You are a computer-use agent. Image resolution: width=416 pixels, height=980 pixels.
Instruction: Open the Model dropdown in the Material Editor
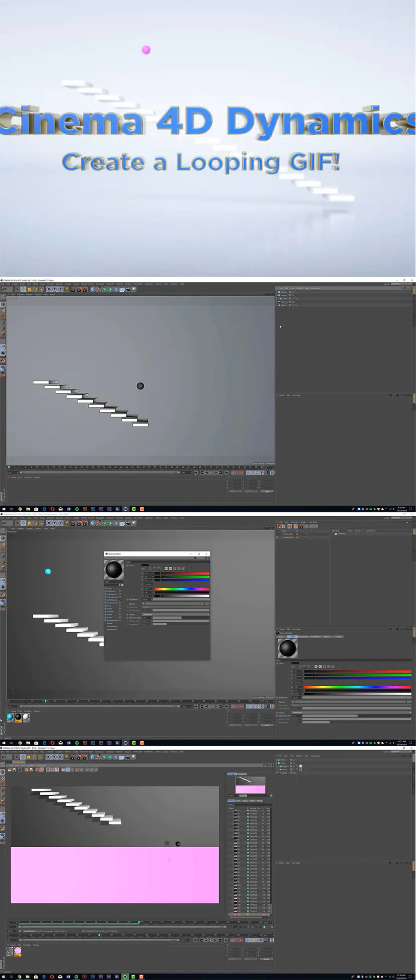(x=176, y=615)
